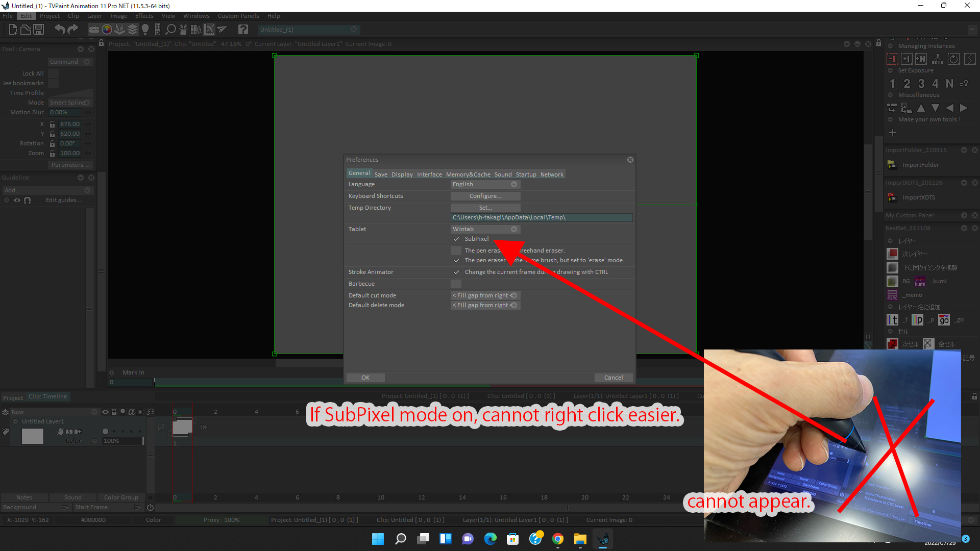This screenshot has height=551, width=980.
Task: Click the Undo arrow icon
Action: pos(60,30)
